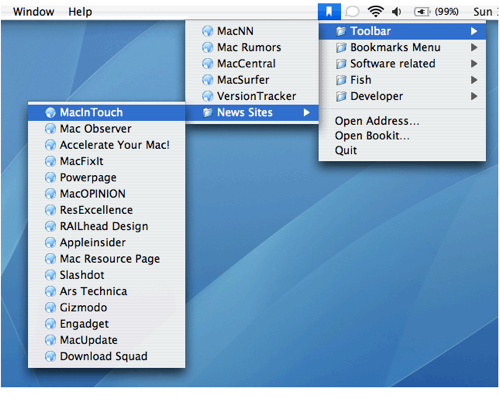Click the globe icon beside Gizmodo
500x399 pixels.
coord(50,308)
